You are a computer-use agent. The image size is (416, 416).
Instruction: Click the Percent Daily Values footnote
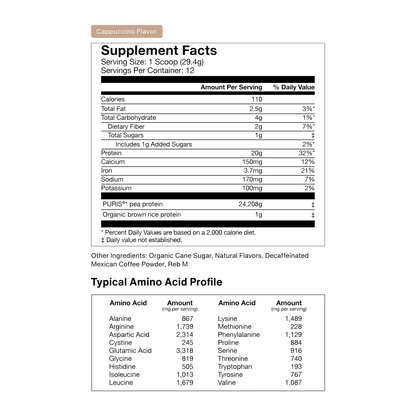click(178, 233)
